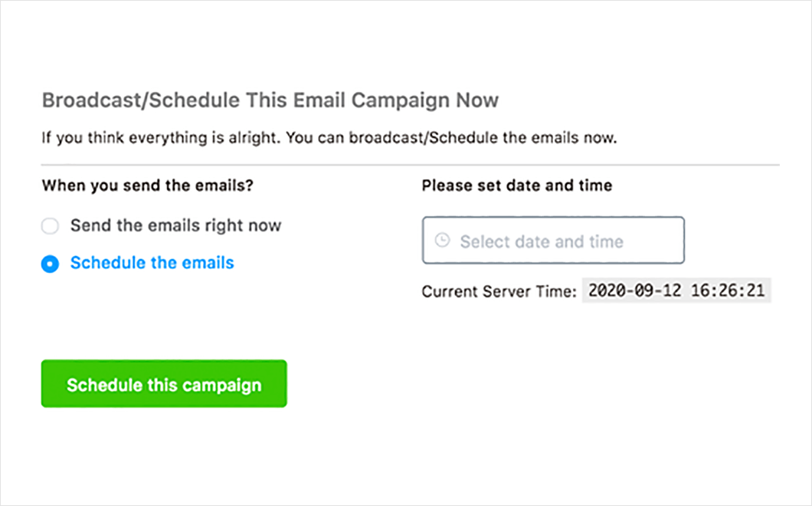The width and height of the screenshot is (812, 506).
Task: Click the clock icon in date field
Action: [442, 241]
